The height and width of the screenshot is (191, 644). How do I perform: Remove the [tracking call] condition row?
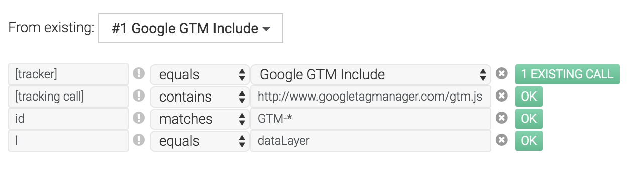point(501,96)
